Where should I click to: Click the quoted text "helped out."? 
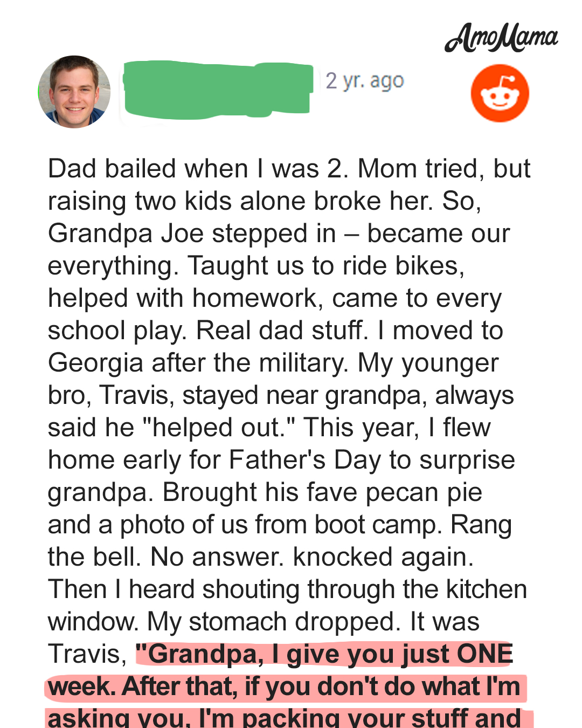pyautogui.click(x=219, y=428)
